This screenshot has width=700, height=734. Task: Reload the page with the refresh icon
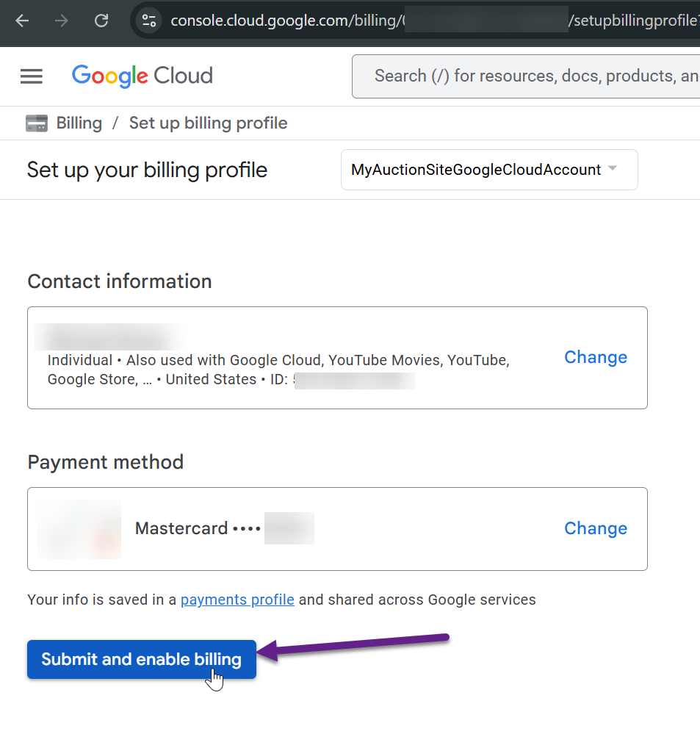[101, 21]
